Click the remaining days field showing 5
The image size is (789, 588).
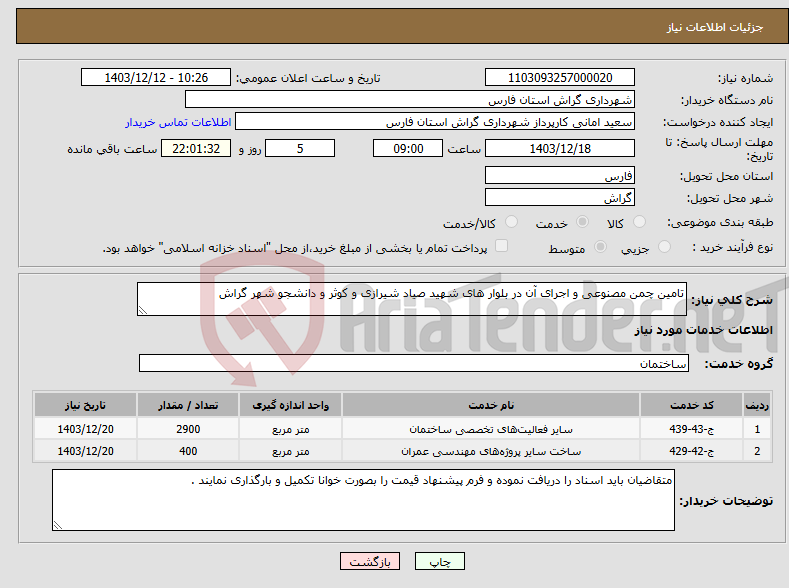(x=300, y=148)
